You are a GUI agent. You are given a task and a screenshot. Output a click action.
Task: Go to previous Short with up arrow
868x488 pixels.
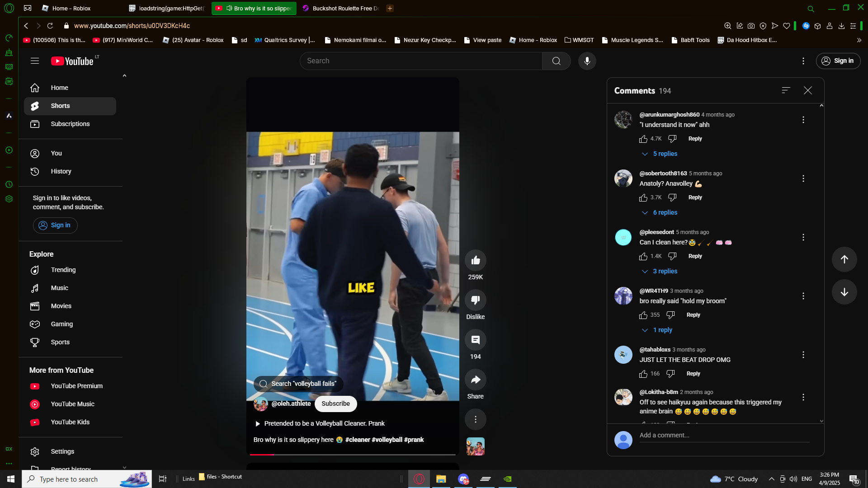tap(844, 259)
